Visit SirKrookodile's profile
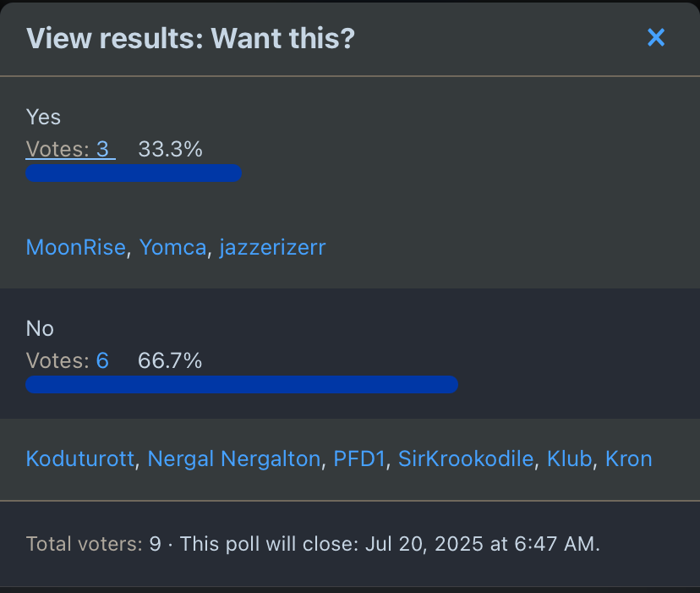700x593 pixels. click(466, 459)
